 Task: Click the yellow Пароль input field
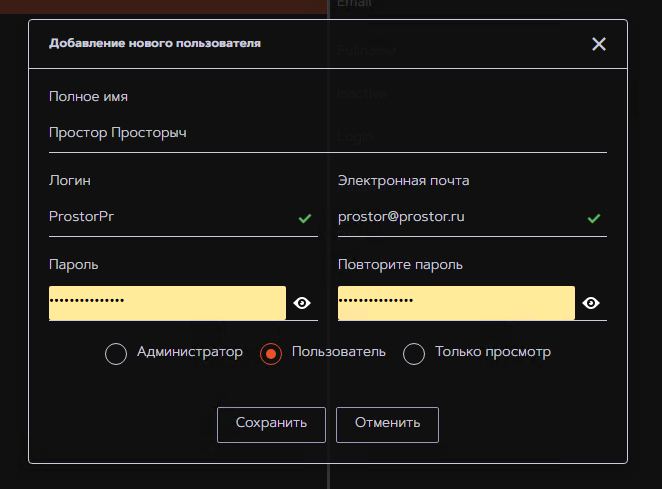pyautogui.click(x=167, y=303)
